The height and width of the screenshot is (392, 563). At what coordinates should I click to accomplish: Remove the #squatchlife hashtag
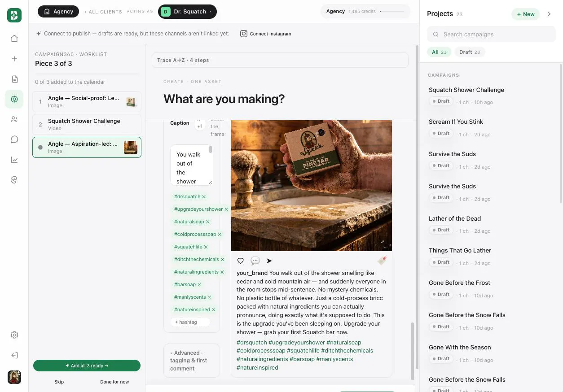(206, 247)
